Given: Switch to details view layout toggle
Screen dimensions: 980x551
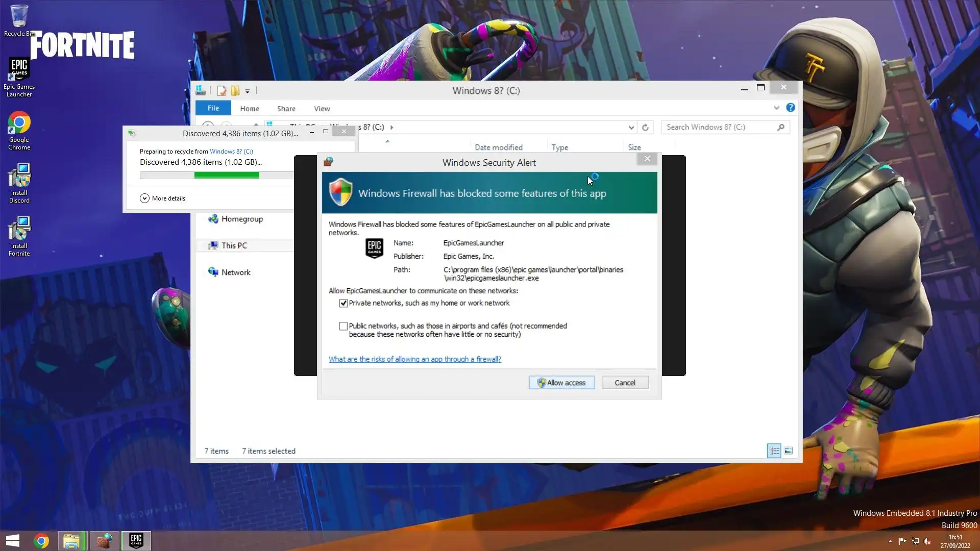Looking at the screenshot, I should tap(774, 451).
